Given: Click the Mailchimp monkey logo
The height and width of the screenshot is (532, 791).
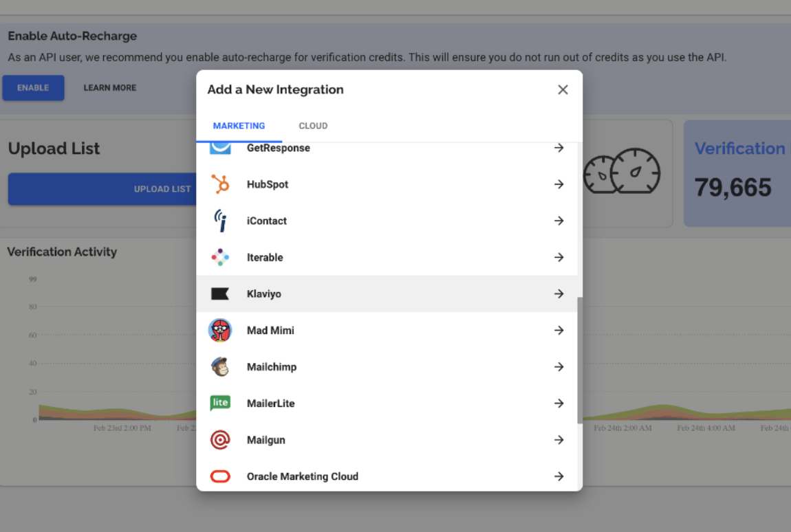Looking at the screenshot, I should point(220,366).
